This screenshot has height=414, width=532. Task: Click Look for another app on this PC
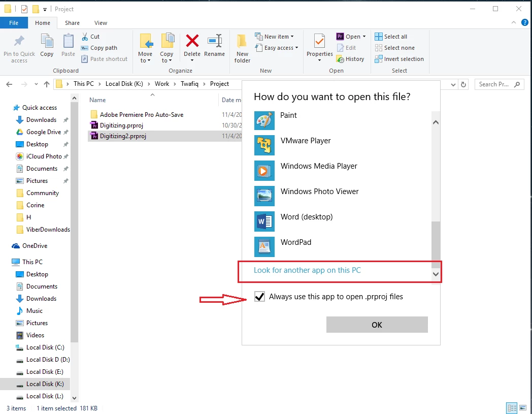(307, 270)
